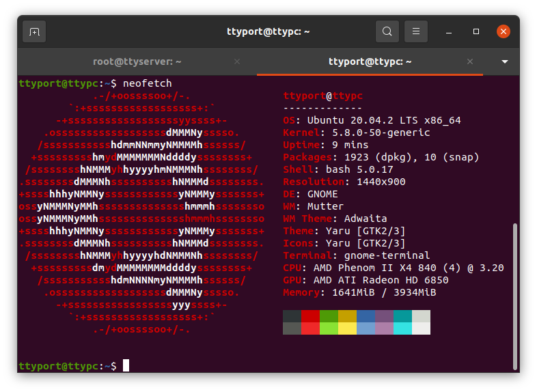Image resolution: width=537 pixels, height=392 pixels.
Task: Click the light purple color block
Action: pyautogui.click(x=385, y=328)
